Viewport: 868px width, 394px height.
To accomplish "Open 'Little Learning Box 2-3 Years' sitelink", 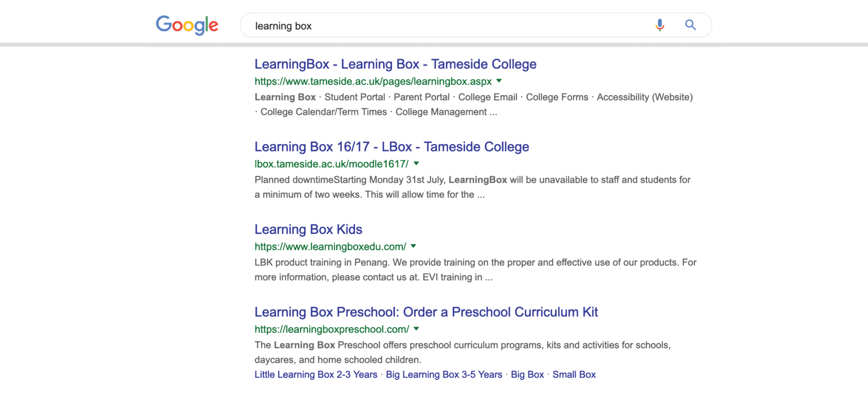I will point(316,375).
